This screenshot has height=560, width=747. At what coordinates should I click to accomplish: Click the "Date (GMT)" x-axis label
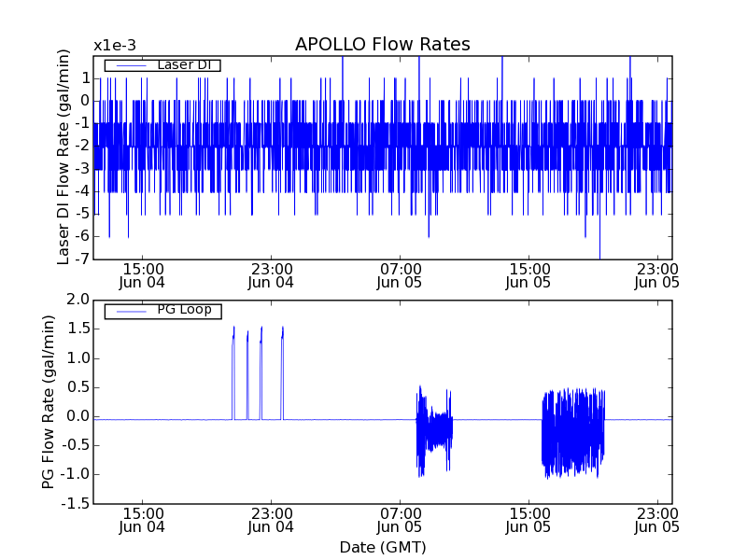pos(382,547)
